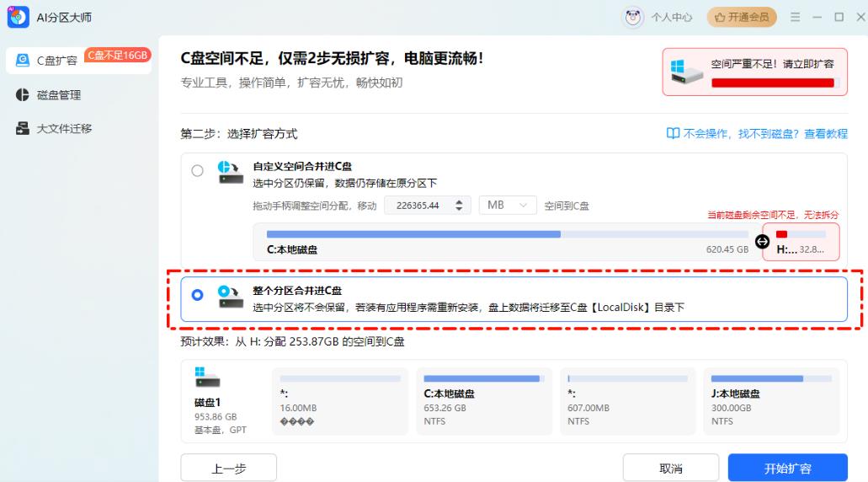Viewport: 868px width, 482px height.
Task: Click the whole partition merge disk icon
Action: [231, 297]
